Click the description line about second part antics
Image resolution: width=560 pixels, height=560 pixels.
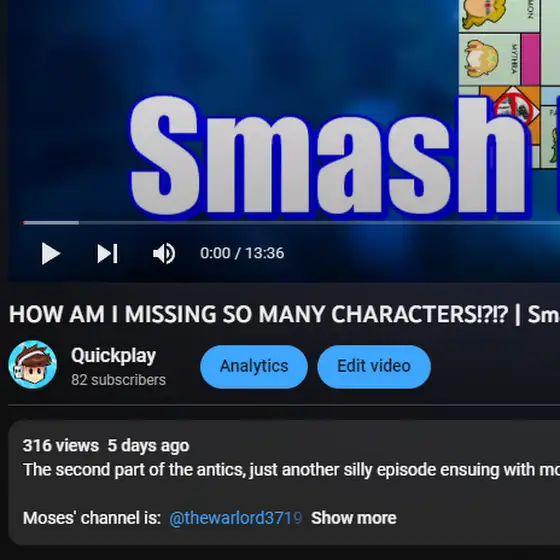click(291, 470)
